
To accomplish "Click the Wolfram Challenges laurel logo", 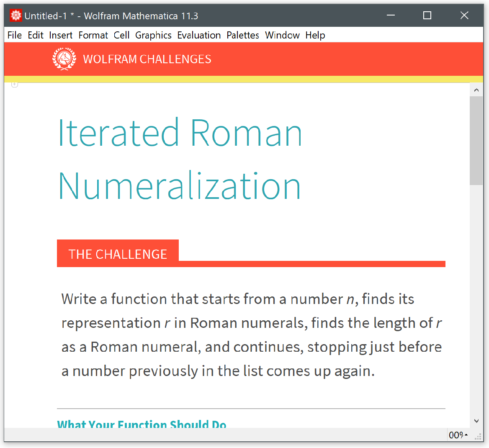I will coord(64,59).
